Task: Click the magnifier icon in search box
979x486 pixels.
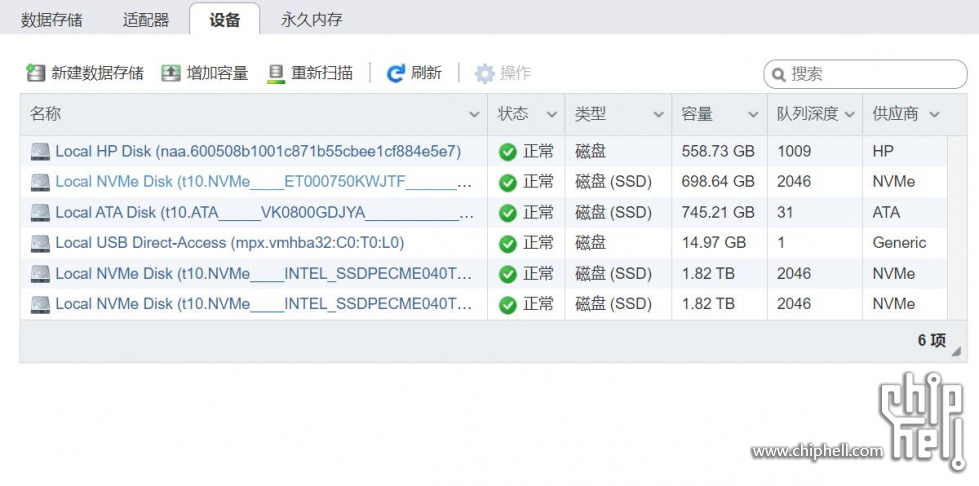Action: click(779, 75)
